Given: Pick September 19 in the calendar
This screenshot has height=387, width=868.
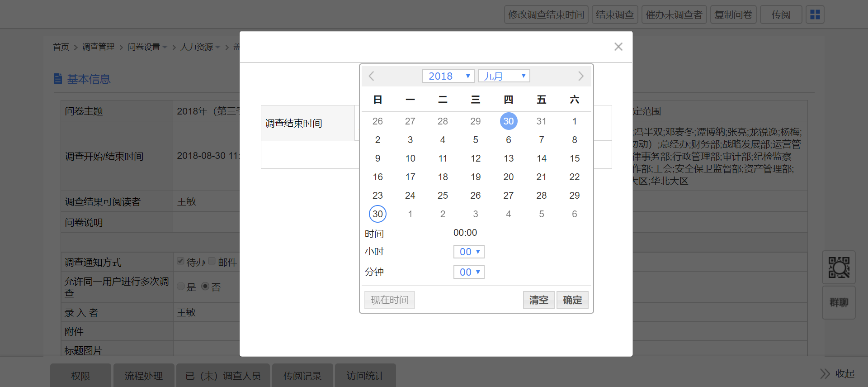Looking at the screenshot, I should coord(476,177).
